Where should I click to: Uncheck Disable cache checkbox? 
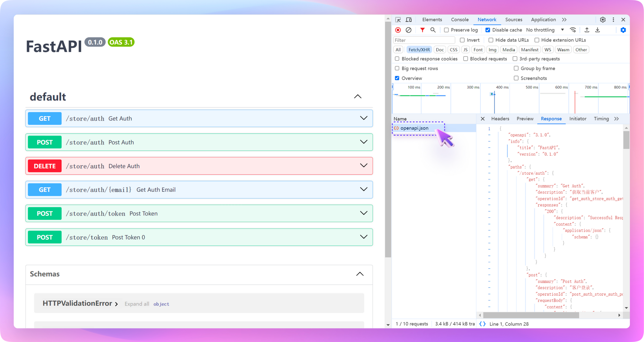[x=488, y=30]
